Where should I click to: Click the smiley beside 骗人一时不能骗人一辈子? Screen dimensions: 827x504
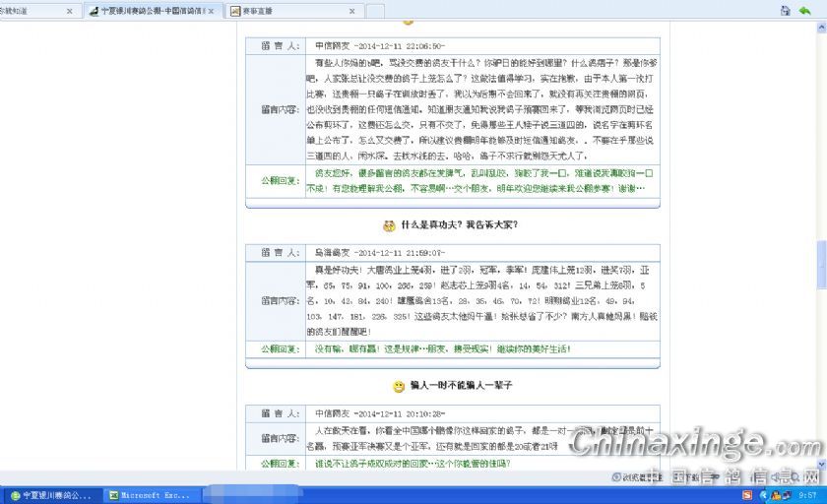[x=399, y=386]
